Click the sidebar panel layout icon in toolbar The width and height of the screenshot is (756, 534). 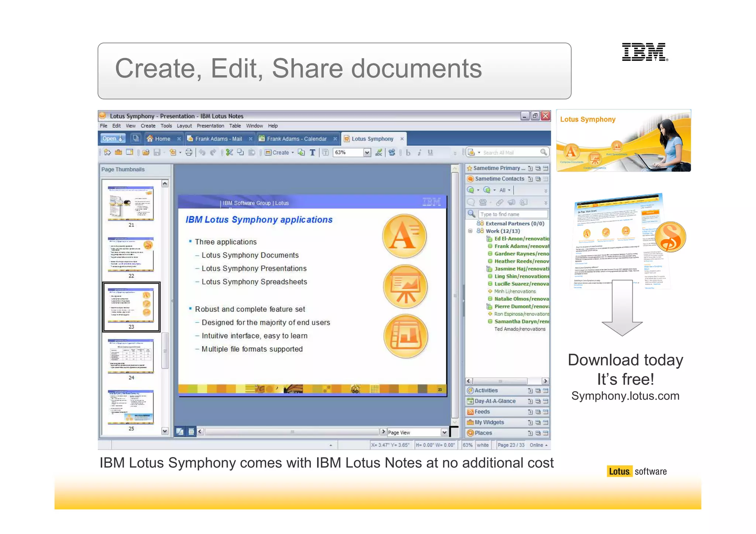click(x=130, y=152)
